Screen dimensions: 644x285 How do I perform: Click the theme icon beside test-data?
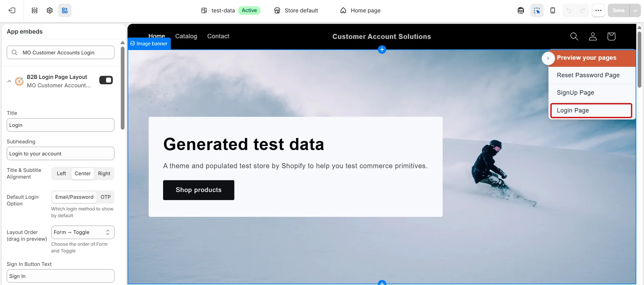(204, 10)
